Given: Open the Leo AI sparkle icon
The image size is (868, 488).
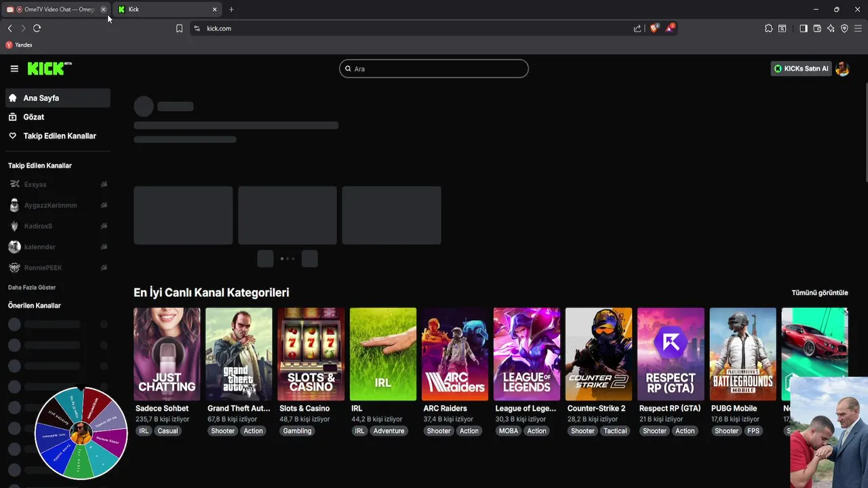Looking at the screenshot, I should (x=831, y=28).
